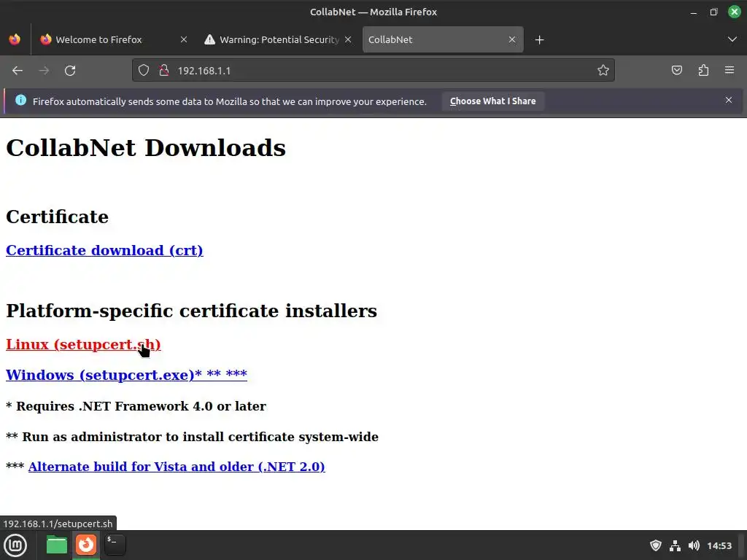Open the Firefox View pinned icon
The width and height of the screenshot is (747, 560).
click(x=15, y=39)
